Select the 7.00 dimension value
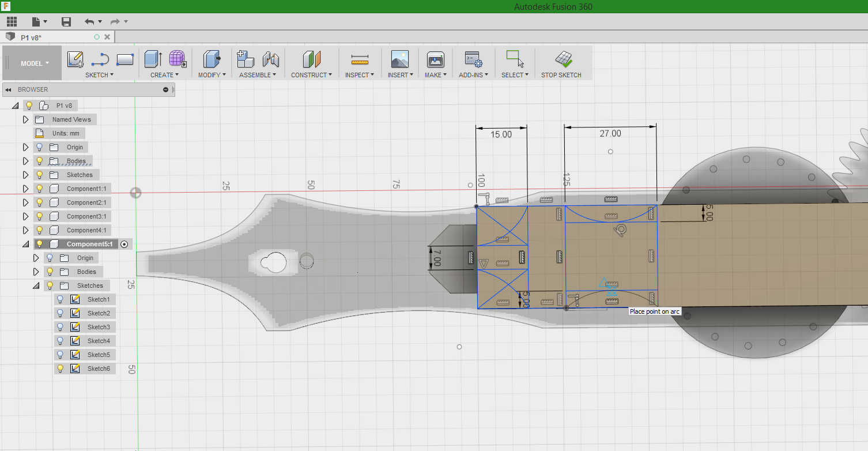The image size is (868, 451). tap(436, 258)
